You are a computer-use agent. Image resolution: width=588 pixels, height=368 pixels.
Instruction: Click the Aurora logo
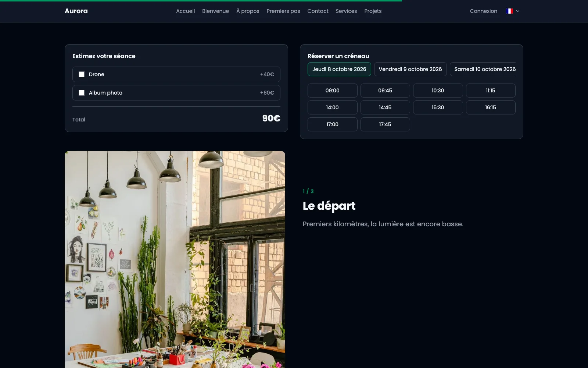pos(76,11)
